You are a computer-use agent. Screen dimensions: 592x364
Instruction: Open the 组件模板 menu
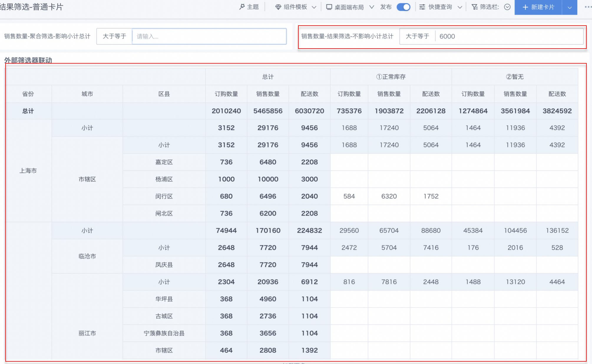click(296, 7)
